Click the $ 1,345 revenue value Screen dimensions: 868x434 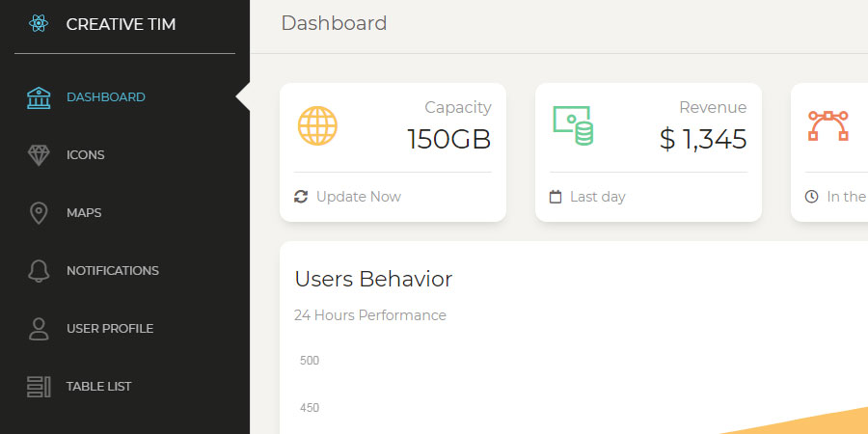pyautogui.click(x=703, y=139)
